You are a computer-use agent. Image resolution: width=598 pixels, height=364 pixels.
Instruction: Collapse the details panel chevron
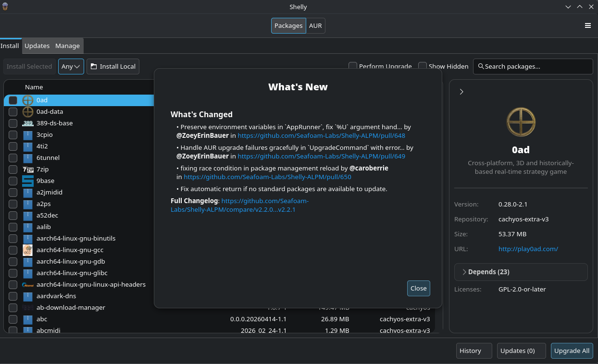461,92
